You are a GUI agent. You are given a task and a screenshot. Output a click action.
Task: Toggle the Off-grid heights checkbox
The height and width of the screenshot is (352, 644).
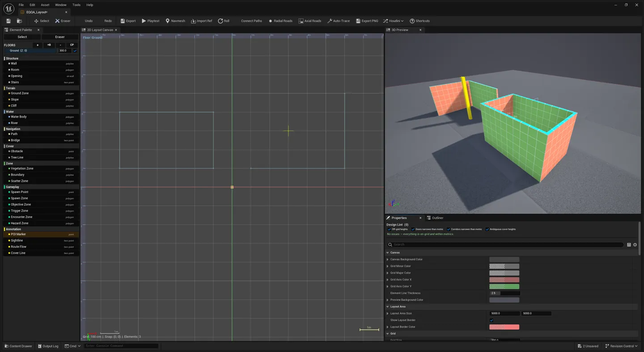(x=389, y=229)
